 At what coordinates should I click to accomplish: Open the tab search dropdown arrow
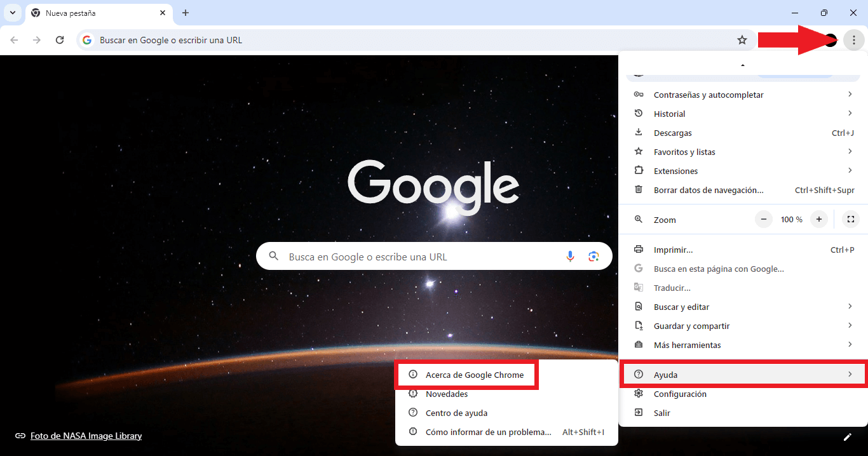[x=13, y=13]
